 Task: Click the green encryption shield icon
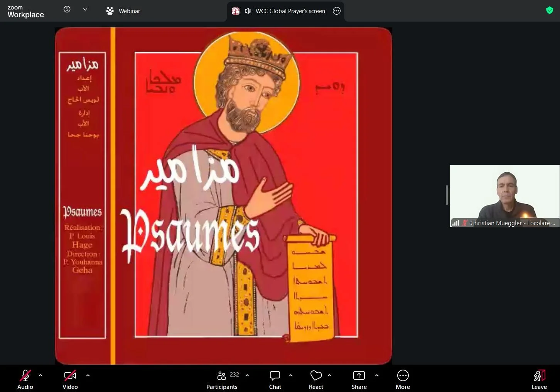click(550, 10)
